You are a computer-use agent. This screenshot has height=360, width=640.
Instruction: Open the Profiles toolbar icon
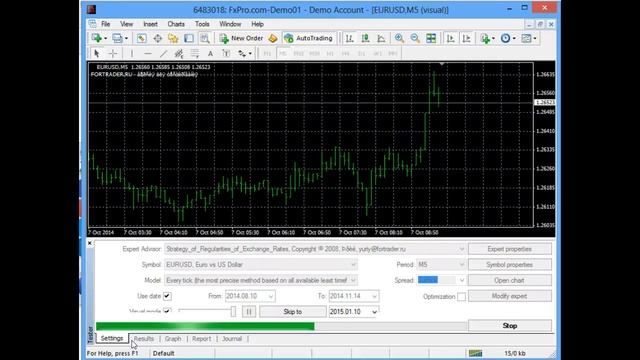tap(118, 38)
